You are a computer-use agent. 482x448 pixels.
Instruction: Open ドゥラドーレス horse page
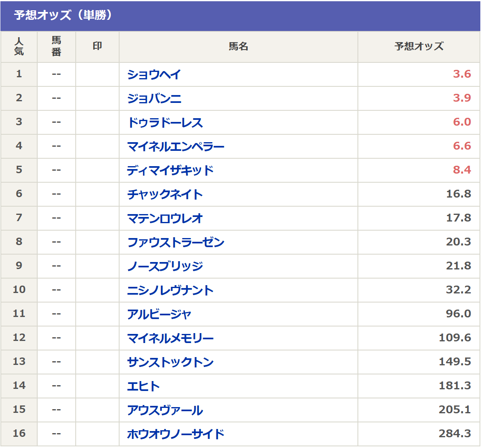click(x=165, y=122)
